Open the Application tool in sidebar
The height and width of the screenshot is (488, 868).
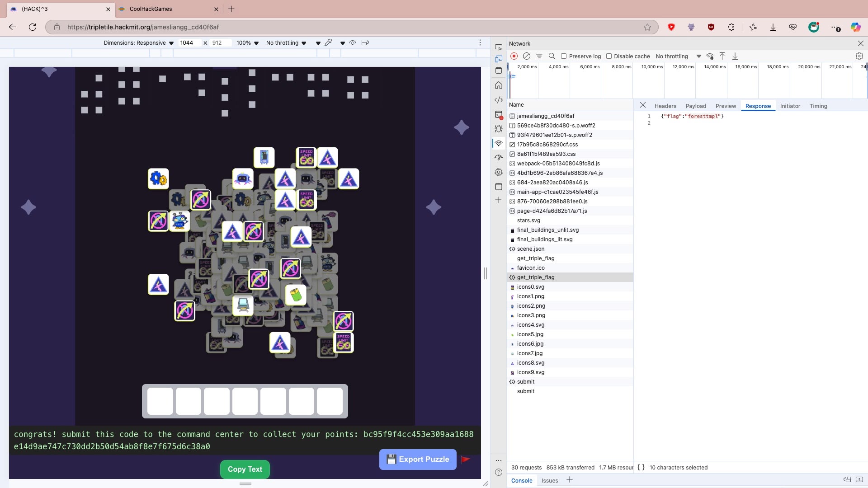click(499, 186)
